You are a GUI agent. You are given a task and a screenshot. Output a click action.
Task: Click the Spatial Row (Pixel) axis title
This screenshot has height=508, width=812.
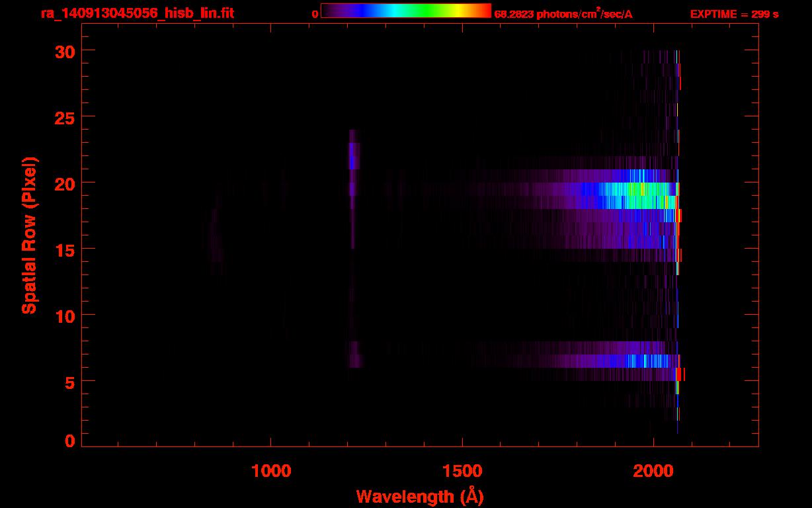30,235
